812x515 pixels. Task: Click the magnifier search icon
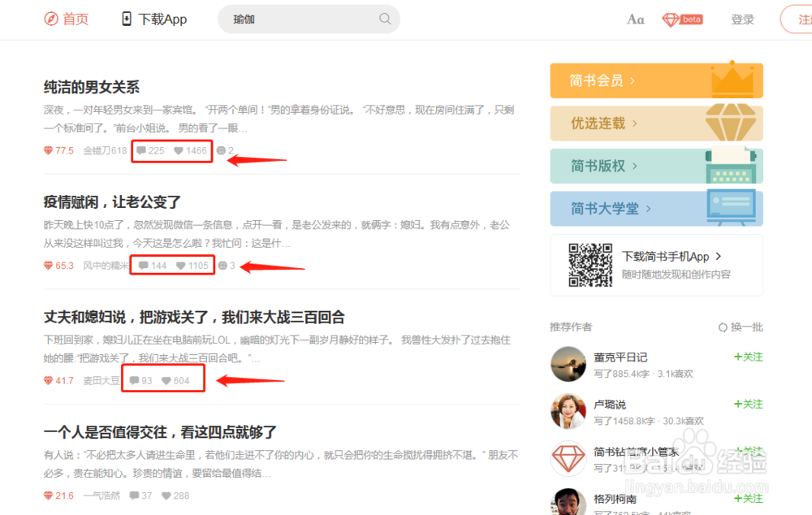point(385,19)
